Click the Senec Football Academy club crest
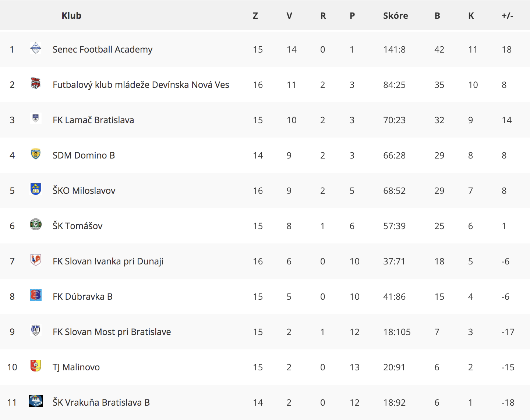 (36, 48)
